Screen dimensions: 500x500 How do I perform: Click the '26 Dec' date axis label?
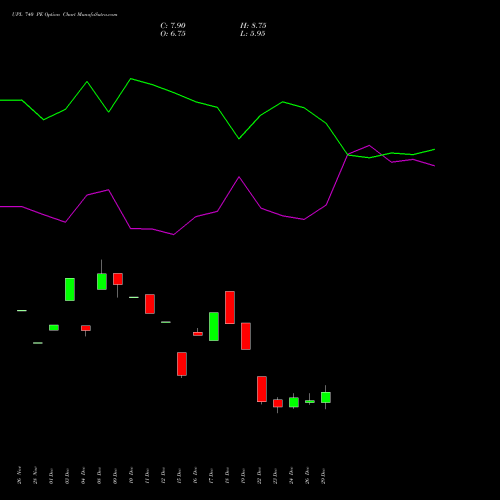click(x=307, y=475)
